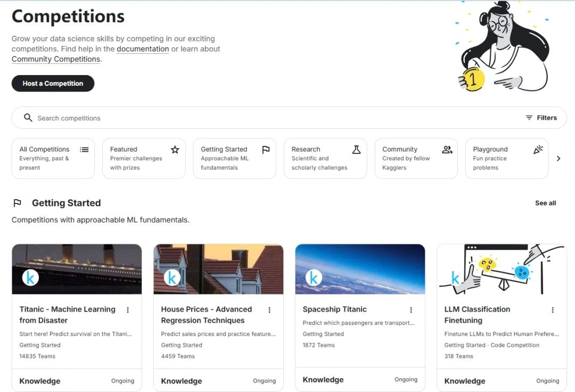Click the "4459 Teams" text
575x392 pixels.
pyautogui.click(x=178, y=356)
